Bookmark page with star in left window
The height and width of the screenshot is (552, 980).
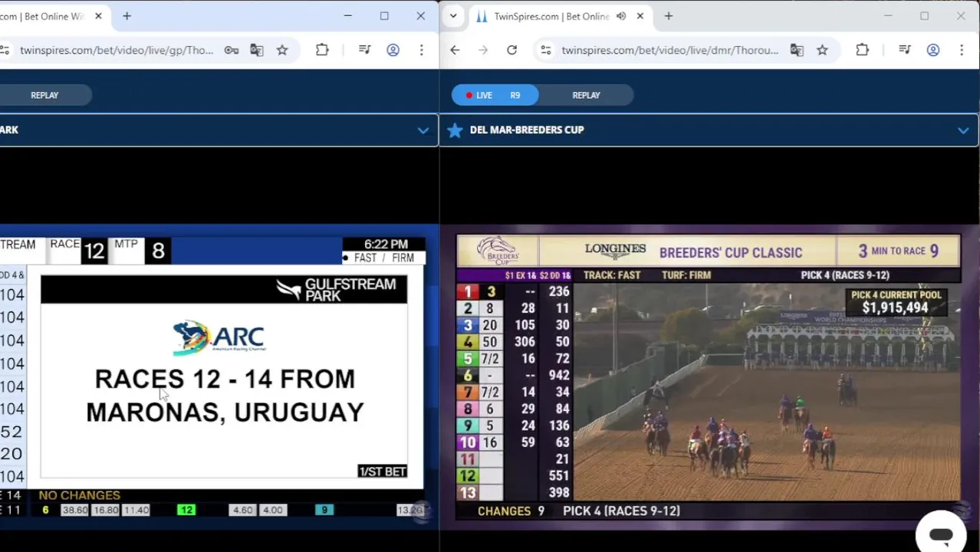pyautogui.click(x=282, y=51)
